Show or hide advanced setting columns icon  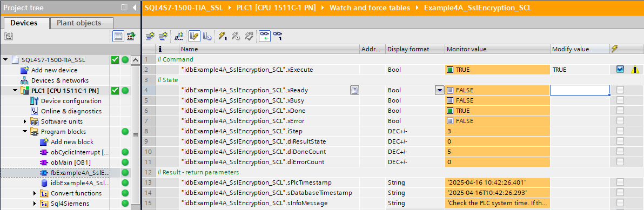click(207, 36)
